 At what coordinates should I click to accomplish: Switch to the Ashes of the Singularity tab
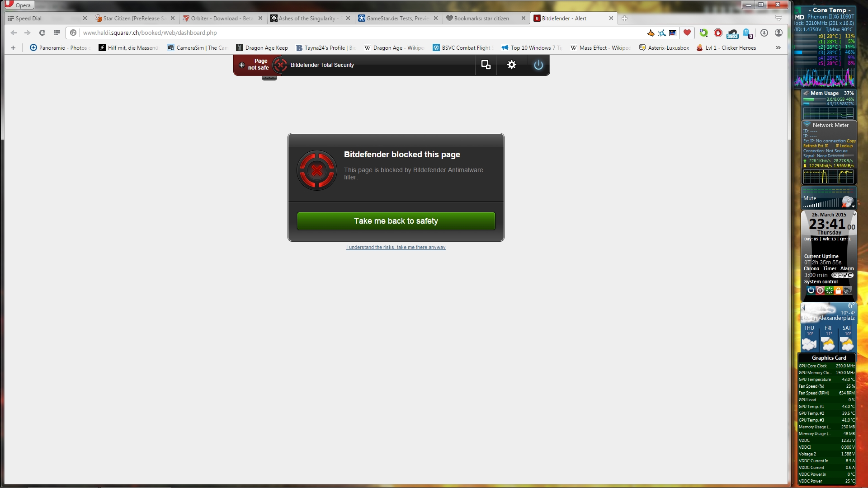click(x=307, y=18)
